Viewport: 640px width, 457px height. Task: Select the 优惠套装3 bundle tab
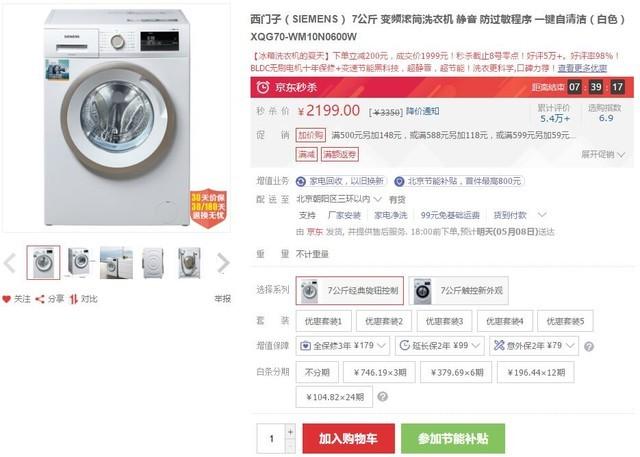tap(445, 321)
